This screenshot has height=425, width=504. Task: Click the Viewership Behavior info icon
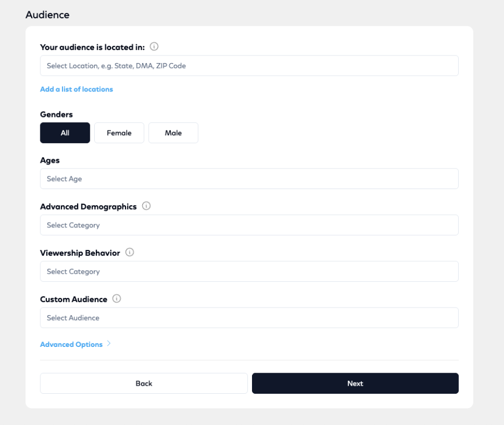pyautogui.click(x=129, y=253)
